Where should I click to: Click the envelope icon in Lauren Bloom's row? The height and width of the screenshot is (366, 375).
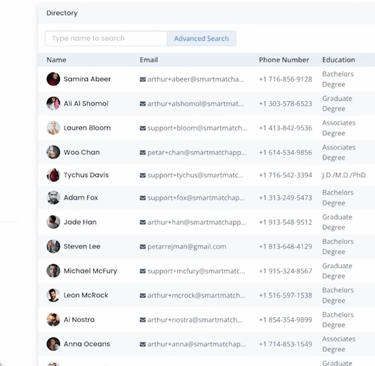143,128
